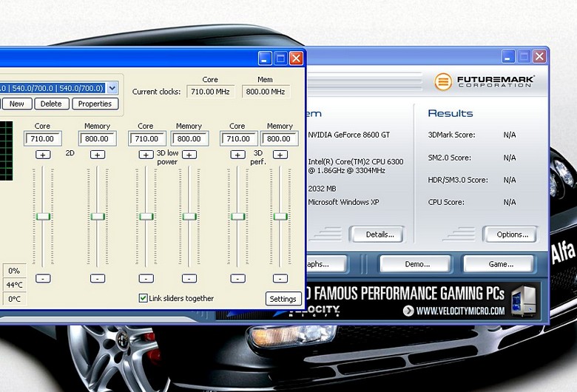Viewport: 577px width, 392px height.
Task: Click the arrow icon beside velocitymicro.com
Action: pyautogui.click(x=408, y=311)
